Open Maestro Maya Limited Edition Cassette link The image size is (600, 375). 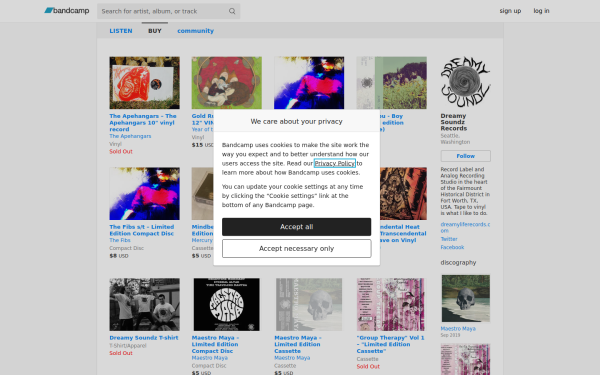pos(298,344)
